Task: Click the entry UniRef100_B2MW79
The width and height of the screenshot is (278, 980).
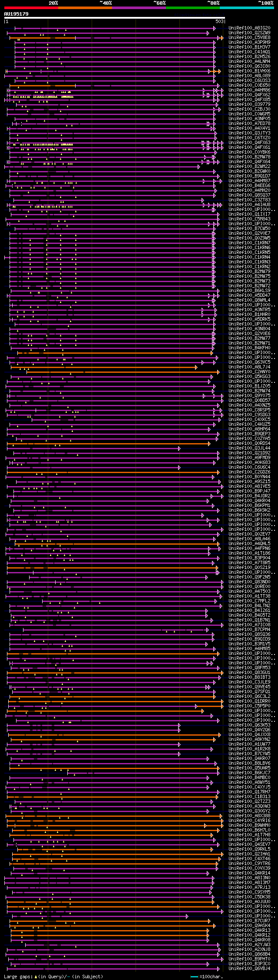Action: pyautogui.click(x=249, y=271)
